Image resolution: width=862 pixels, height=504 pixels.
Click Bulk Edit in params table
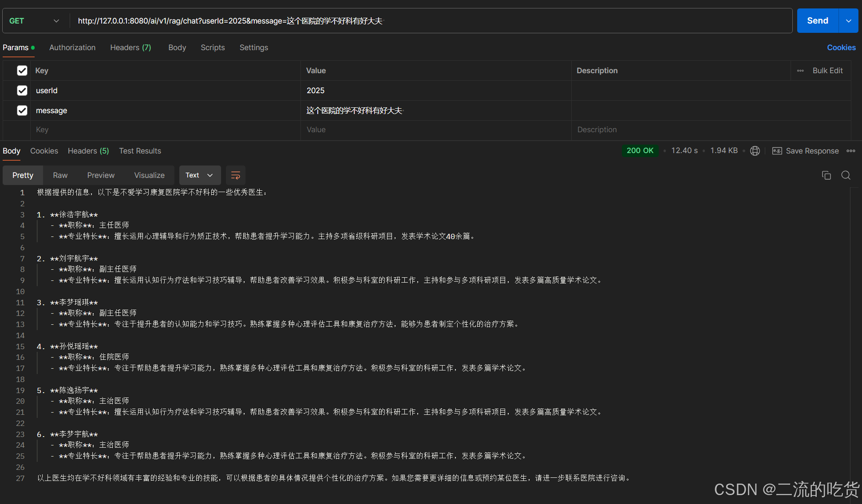click(827, 71)
